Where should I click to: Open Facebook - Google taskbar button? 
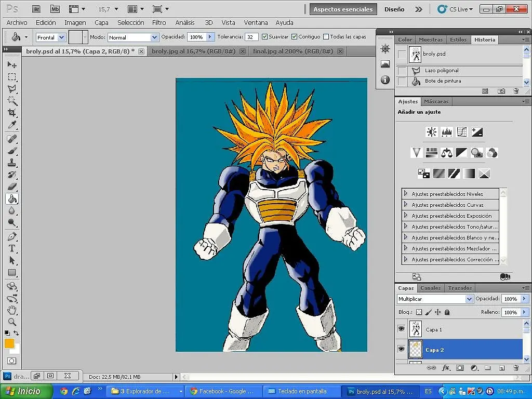pos(223,391)
